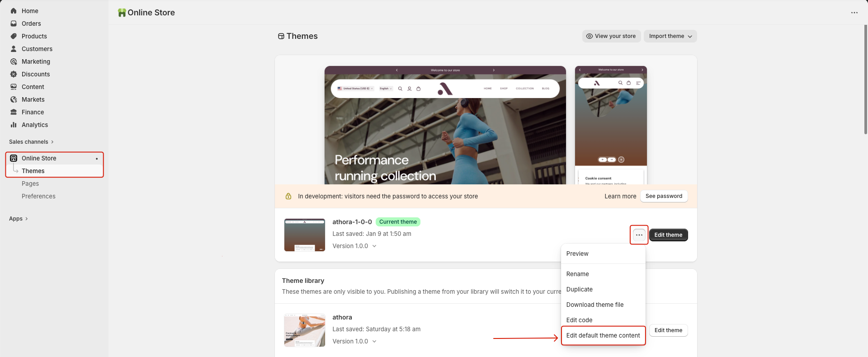Click the Finance bank icon

pos(14,112)
